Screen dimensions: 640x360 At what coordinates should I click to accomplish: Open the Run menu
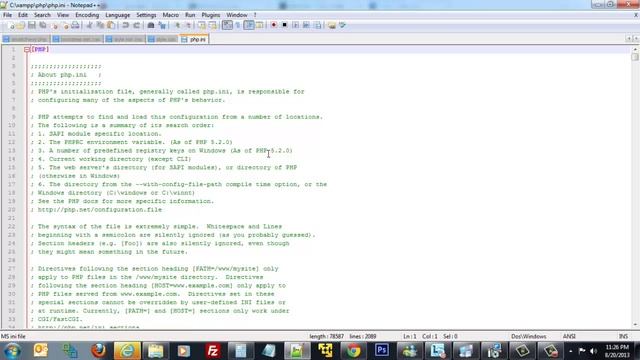coord(190,15)
